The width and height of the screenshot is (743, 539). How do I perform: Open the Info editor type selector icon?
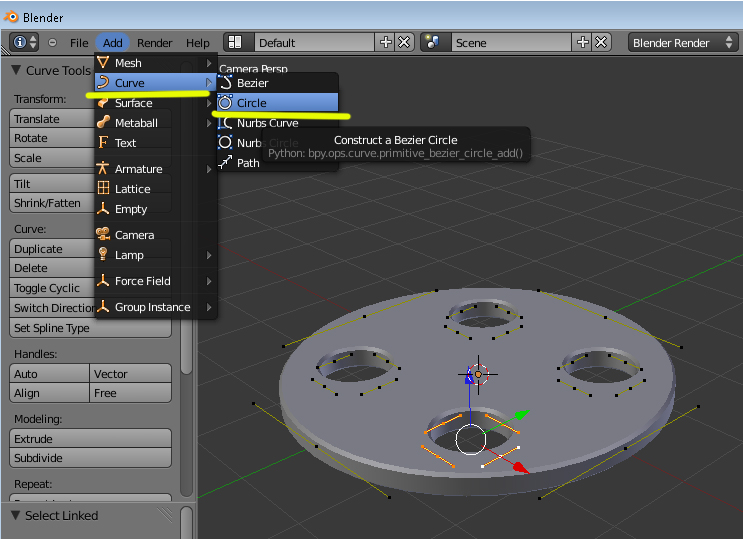tap(25, 43)
